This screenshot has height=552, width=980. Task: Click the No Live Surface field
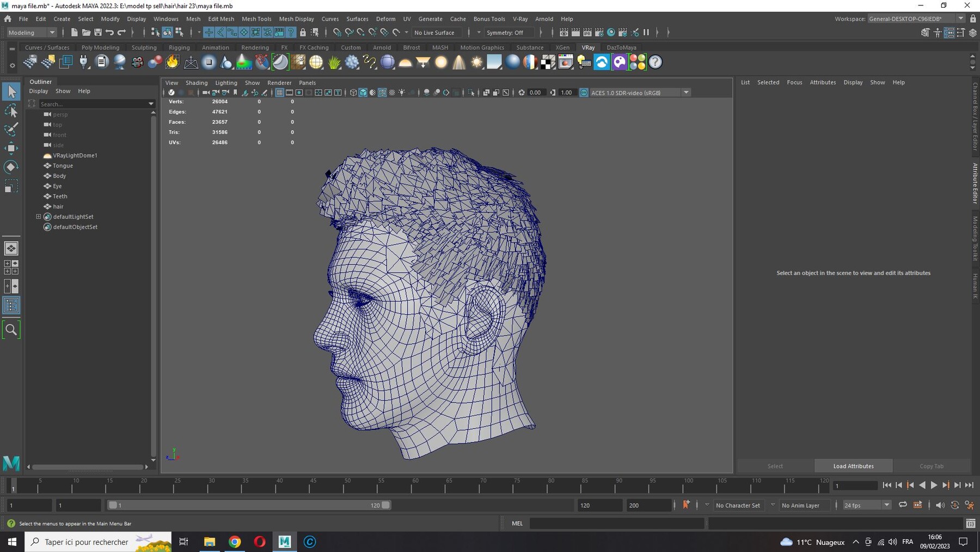click(437, 33)
